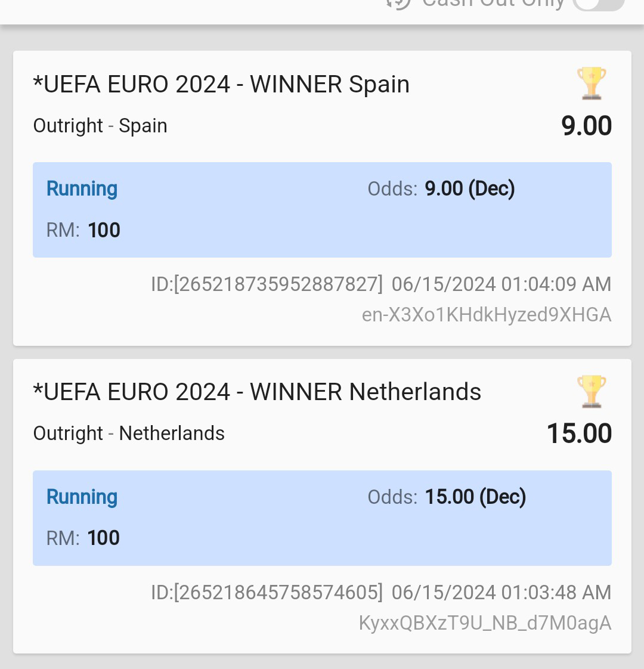
Task: Click the Odds 9.00 (Dec) label
Action: 441,189
